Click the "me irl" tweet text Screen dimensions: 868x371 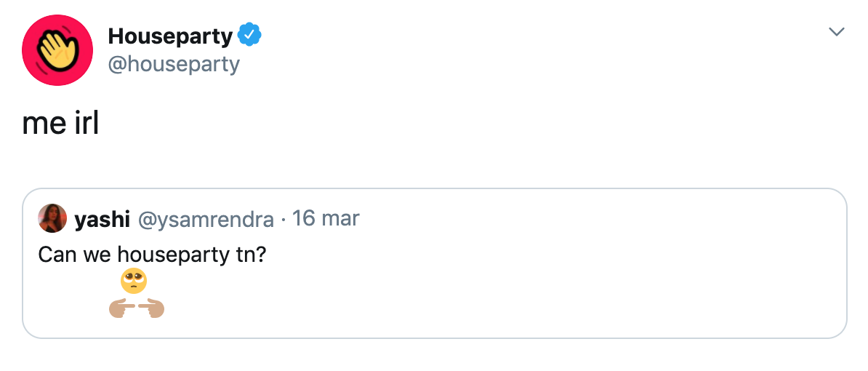point(60,124)
